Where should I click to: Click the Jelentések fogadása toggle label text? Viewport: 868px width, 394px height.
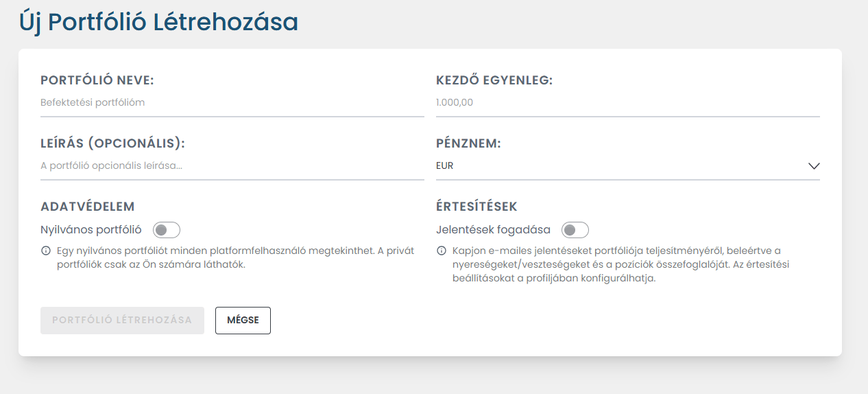pyautogui.click(x=493, y=230)
